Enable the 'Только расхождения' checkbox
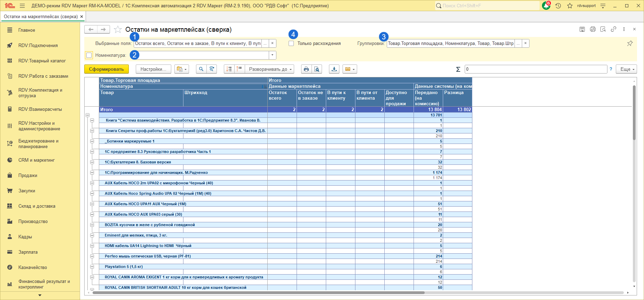Viewport: 644px width, 300px height. (x=291, y=44)
